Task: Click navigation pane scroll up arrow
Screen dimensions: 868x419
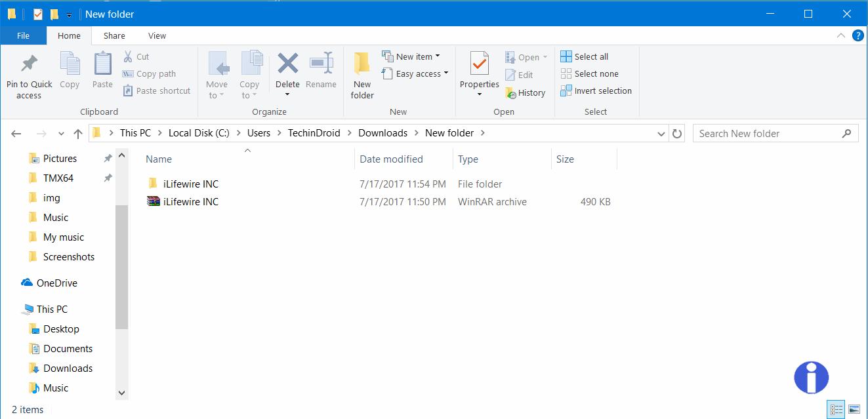Action: coord(121,156)
